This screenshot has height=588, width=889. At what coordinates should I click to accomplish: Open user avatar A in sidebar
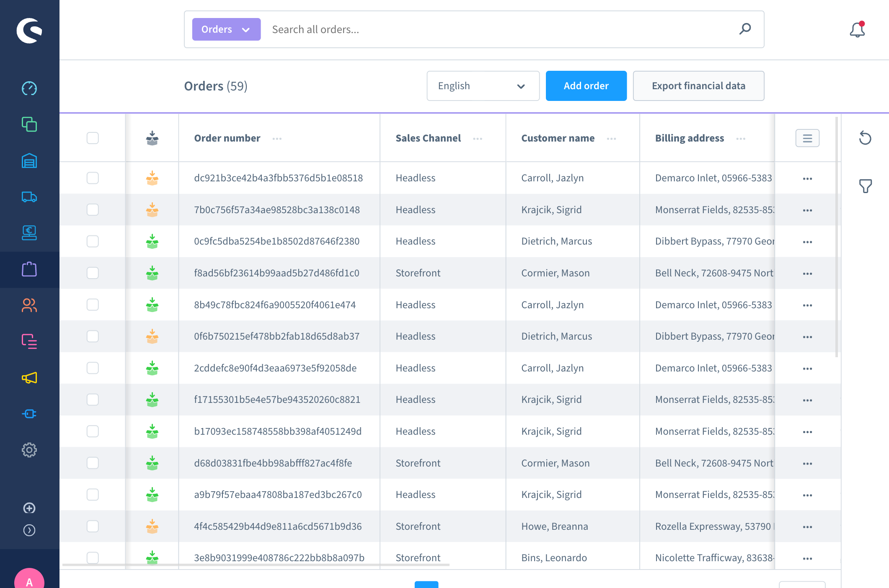pos(29,578)
